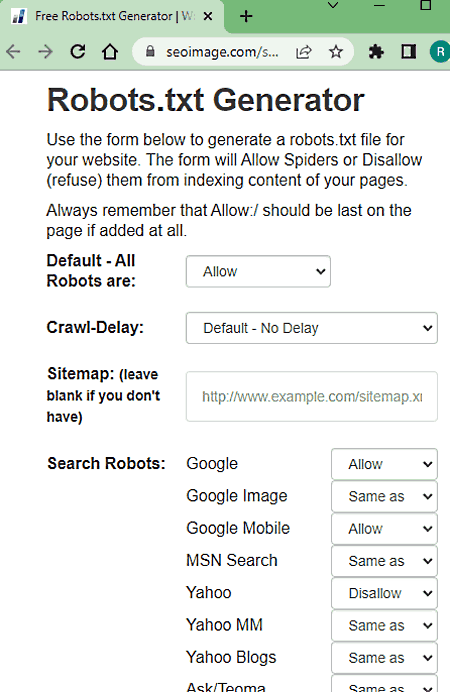
Task: Open a new tab with the plus button
Action: click(x=246, y=16)
